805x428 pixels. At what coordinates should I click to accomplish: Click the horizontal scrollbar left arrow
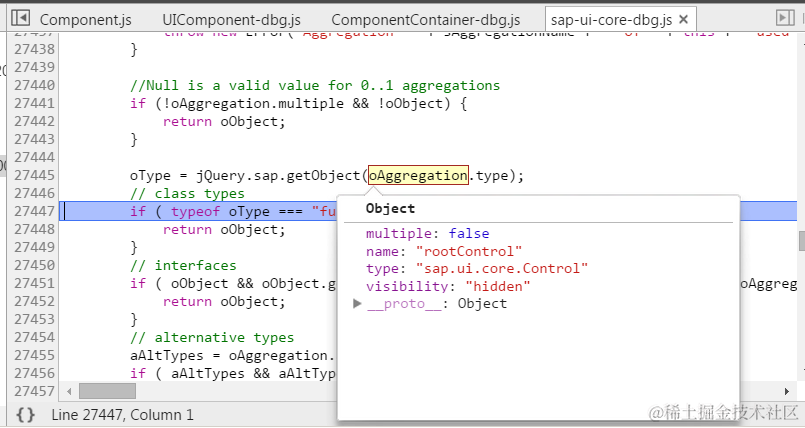pos(69,392)
